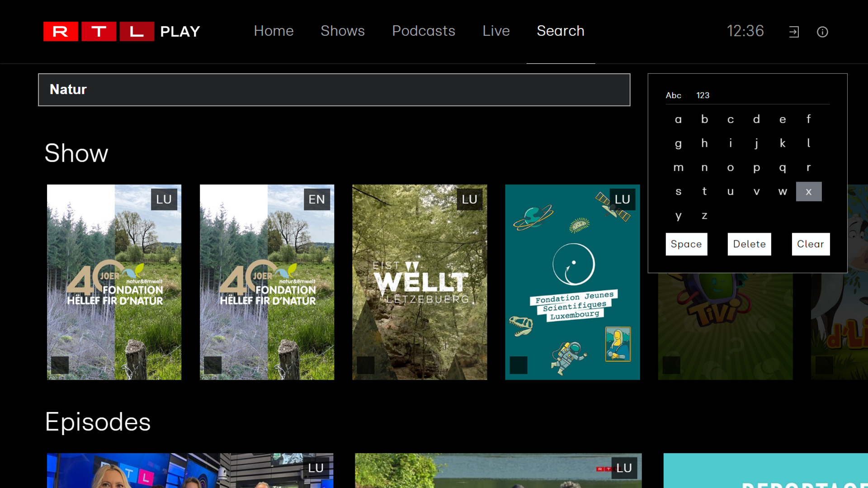Go to the Home tab
868x488 pixels.
274,31
